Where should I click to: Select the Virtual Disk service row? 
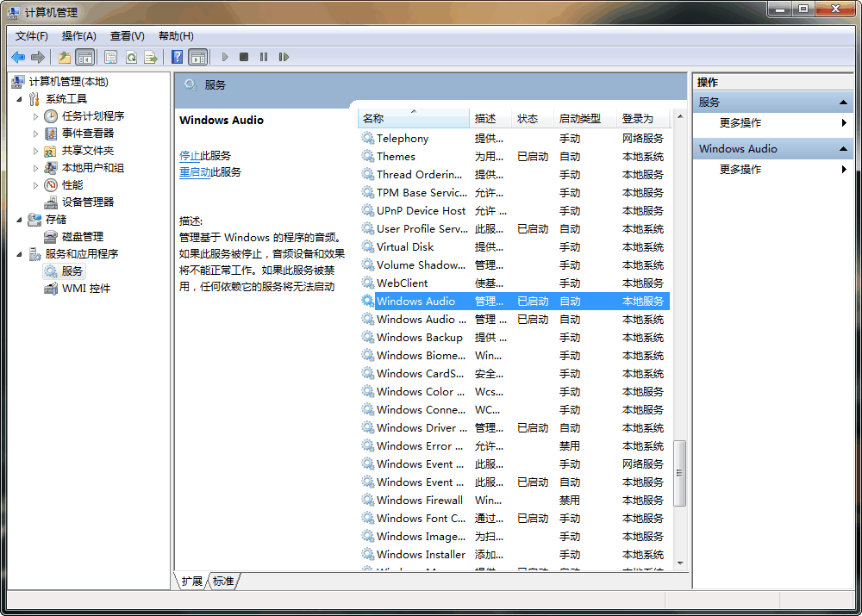[514, 247]
